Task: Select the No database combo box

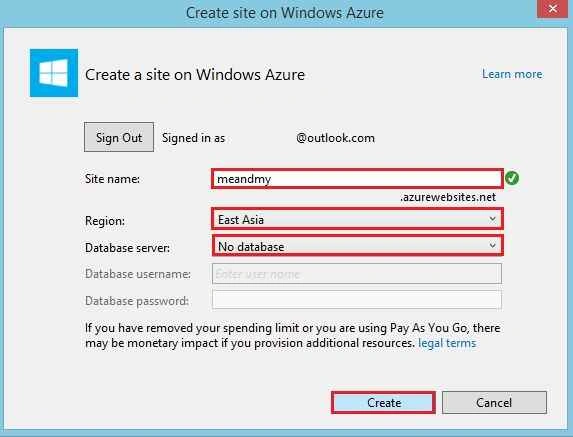Action: tap(357, 246)
